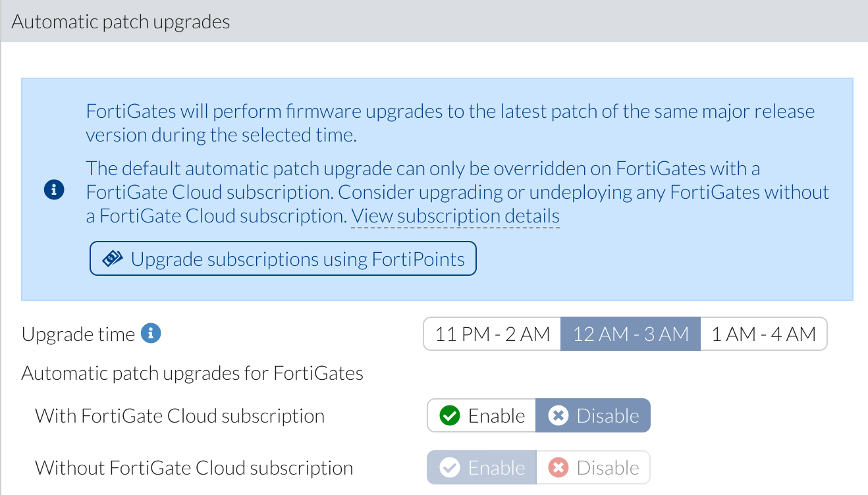Click the "Automatic patch upgrades for FortiGates" heading
The image size is (868, 495).
coord(193,373)
